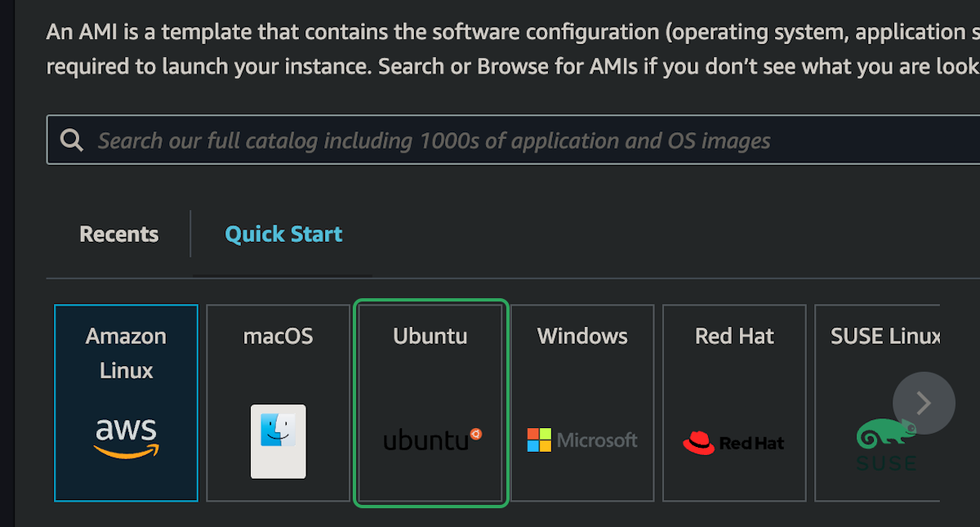Viewport: 980px width, 527px height.
Task: Click the Red Hat logo icon
Action: [733, 443]
